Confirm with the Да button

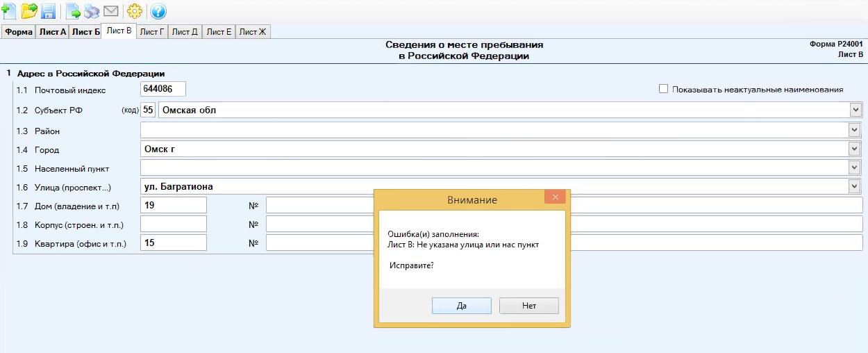tap(462, 306)
